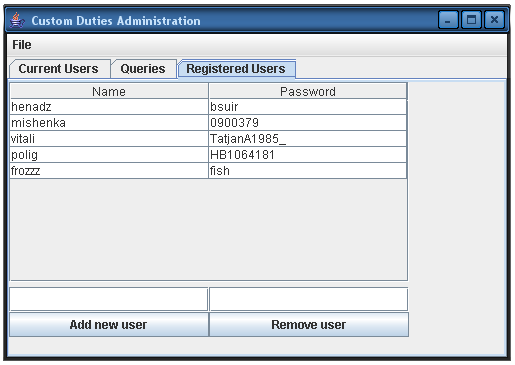The width and height of the screenshot is (515, 365).
Task: Close the Custom Duties Administration window
Action: point(494,20)
